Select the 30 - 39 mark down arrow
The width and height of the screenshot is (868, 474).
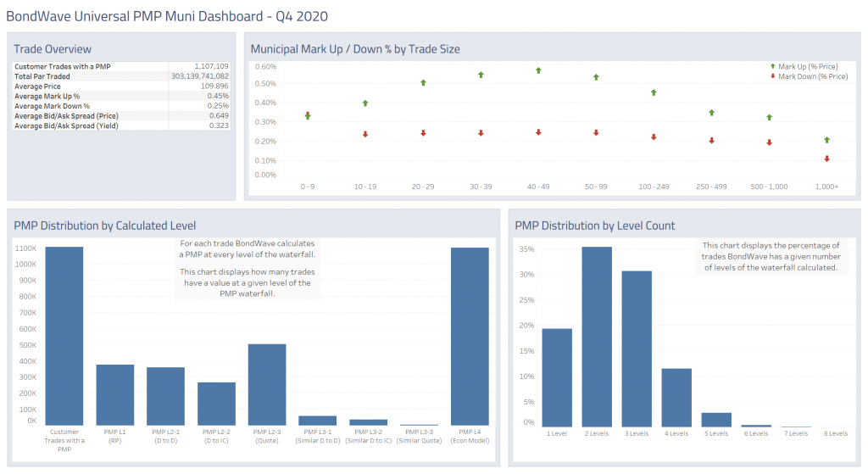pos(481,133)
